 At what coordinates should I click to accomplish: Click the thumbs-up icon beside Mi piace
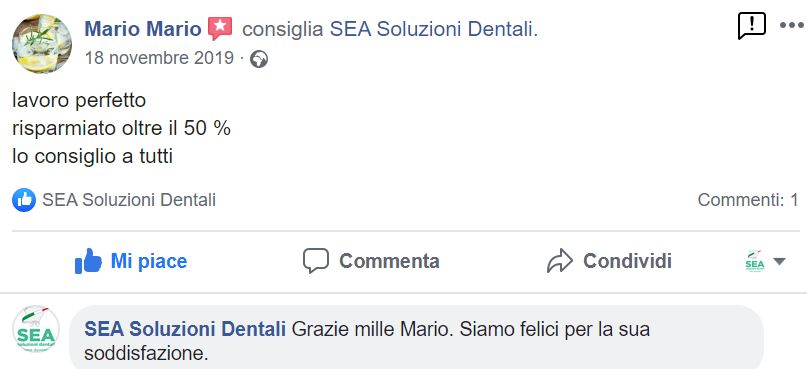pyautogui.click(x=88, y=261)
